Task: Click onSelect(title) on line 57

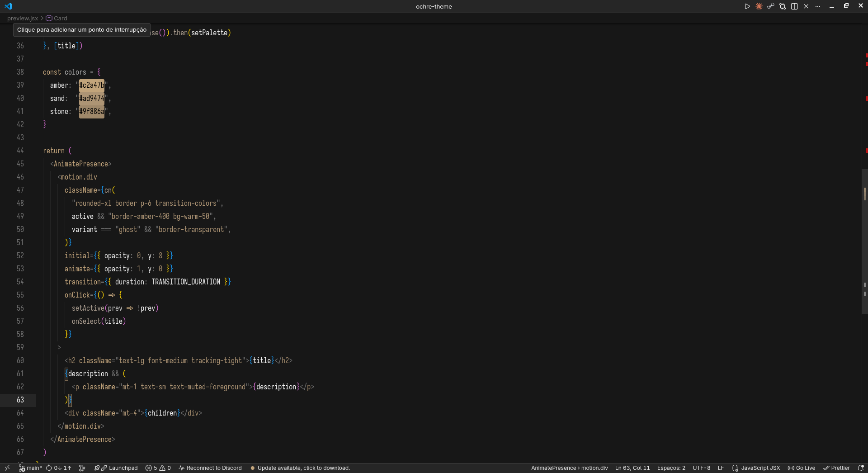Action: (x=99, y=321)
